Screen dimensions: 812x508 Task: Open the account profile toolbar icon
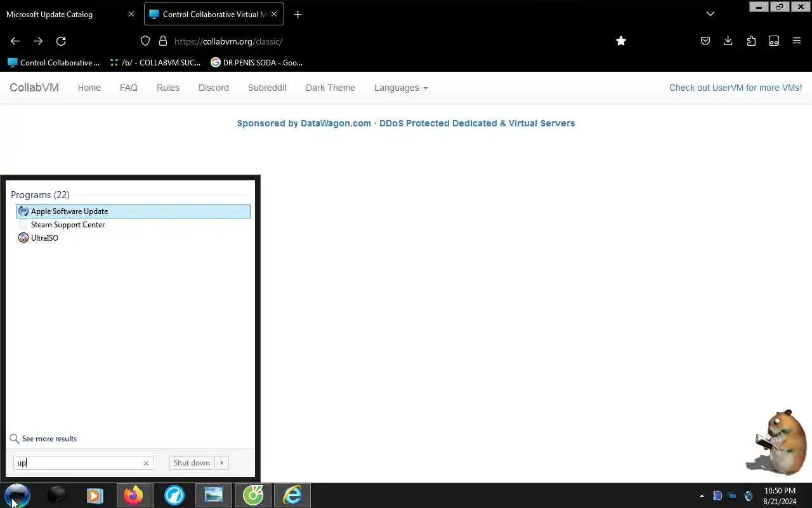coord(774,41)
